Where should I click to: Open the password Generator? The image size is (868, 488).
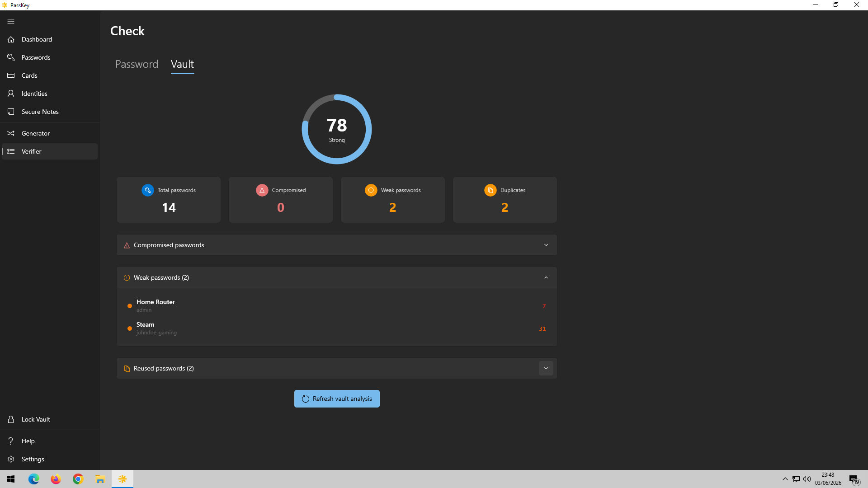tap(50, 133)
